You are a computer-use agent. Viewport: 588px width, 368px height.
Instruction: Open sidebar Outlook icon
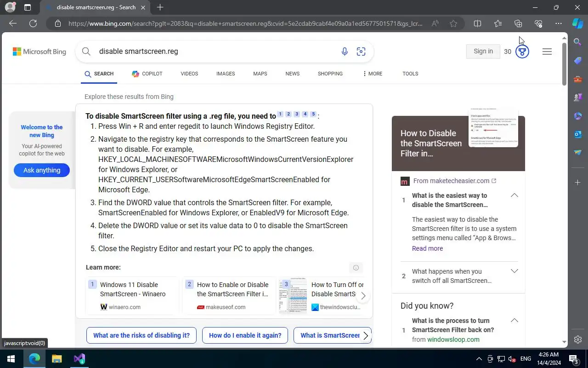[578, 134]
